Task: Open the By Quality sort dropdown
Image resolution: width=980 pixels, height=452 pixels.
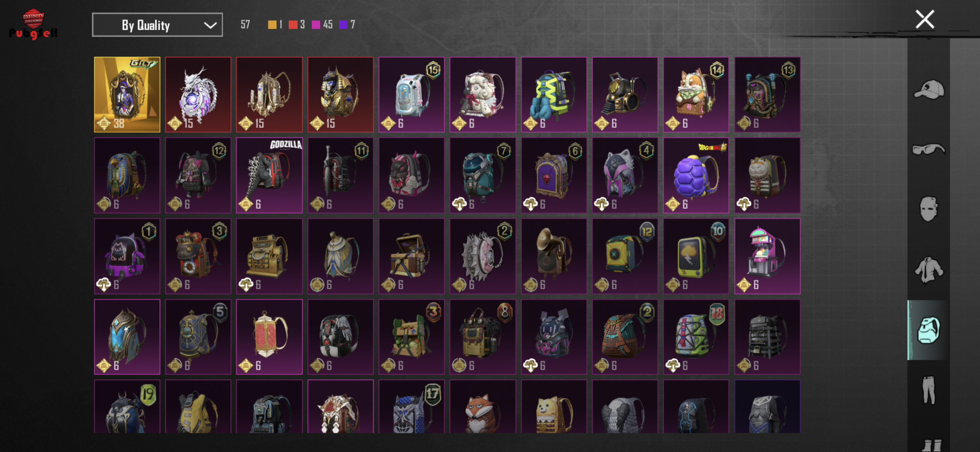Action: point(157,25)
